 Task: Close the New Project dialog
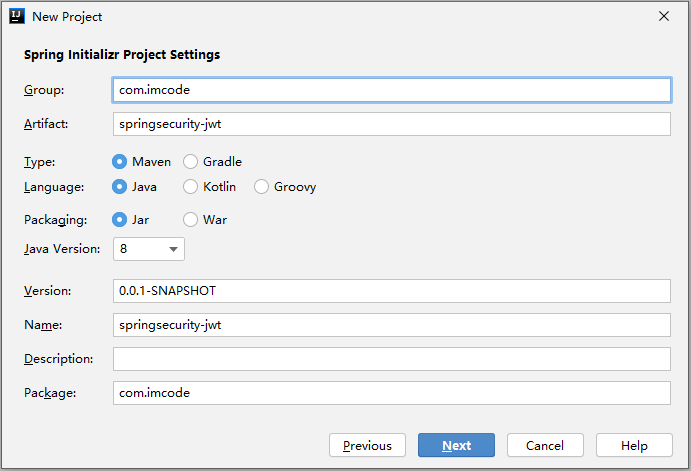(x=664, y=16)
